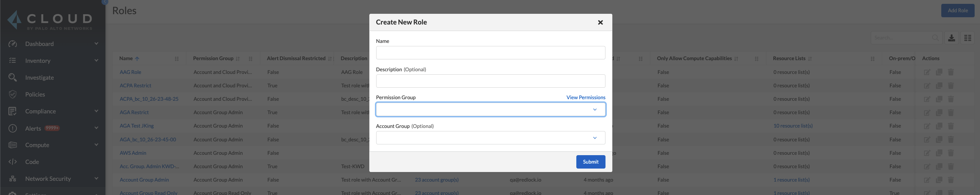This screenshot has height=195, width=980.
Task: Sort by Name column arrow
Action: pos(137,59)
